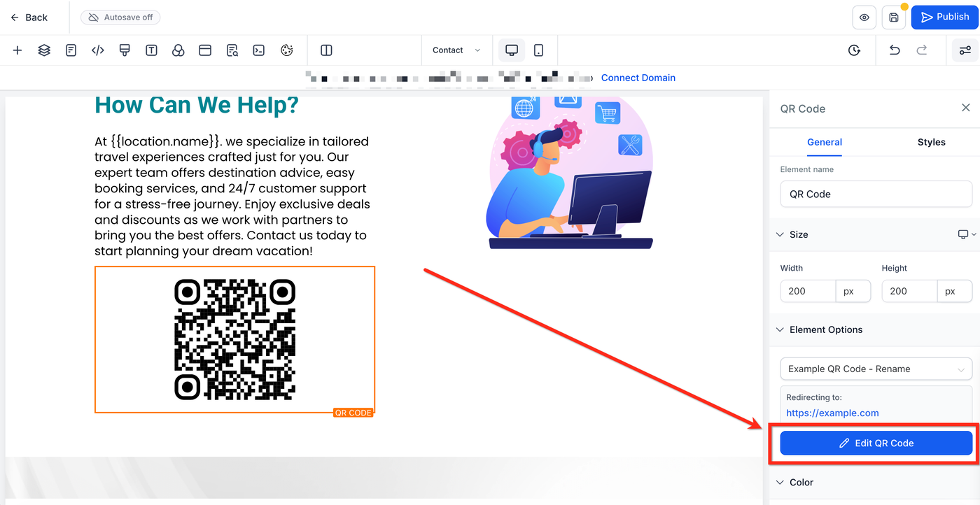Screen dimensions: 980x505
Task: Expand the Color section
Action: pyautogui.click(x=801, y=482)
